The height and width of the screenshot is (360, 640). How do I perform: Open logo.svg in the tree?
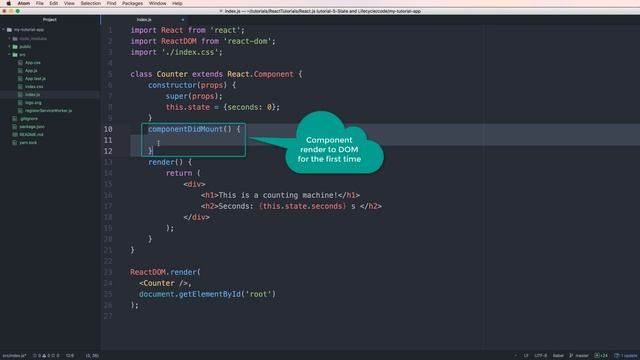point(33,102)
